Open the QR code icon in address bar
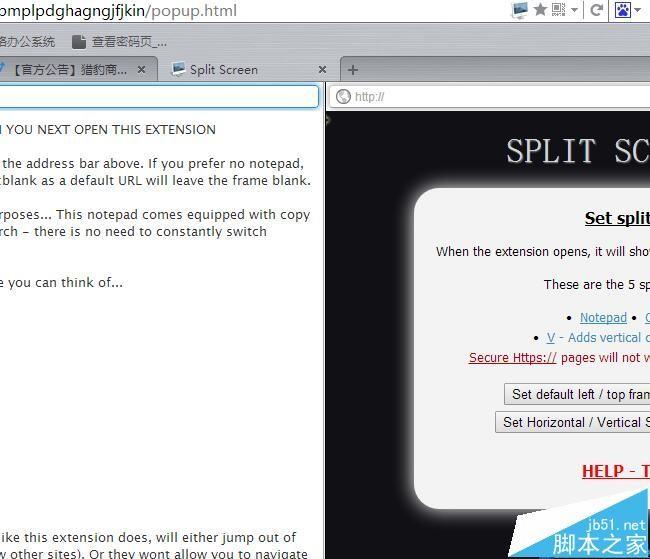 coord(559,10)
